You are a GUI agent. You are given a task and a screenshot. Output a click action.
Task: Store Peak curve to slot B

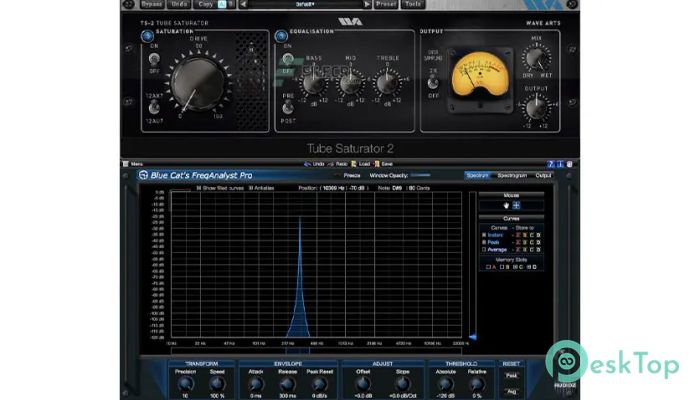[x=525, y=242]
